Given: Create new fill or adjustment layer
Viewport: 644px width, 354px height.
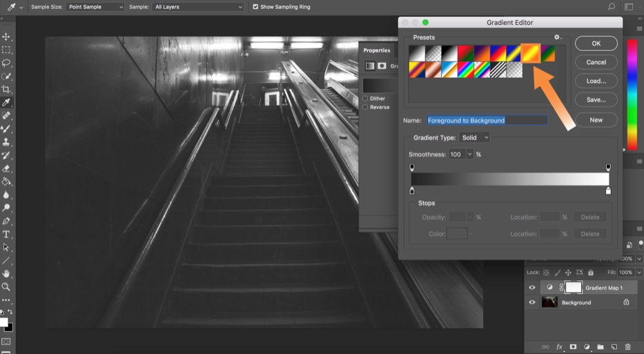Looking at the screenshot, I should tap(587, 347).
